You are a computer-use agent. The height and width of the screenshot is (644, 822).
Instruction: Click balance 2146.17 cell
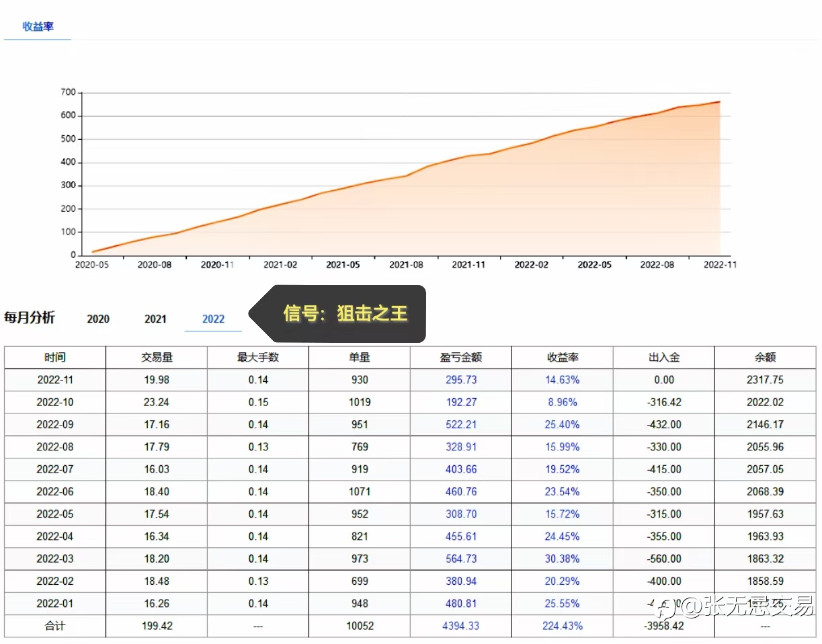click(766, 425)
